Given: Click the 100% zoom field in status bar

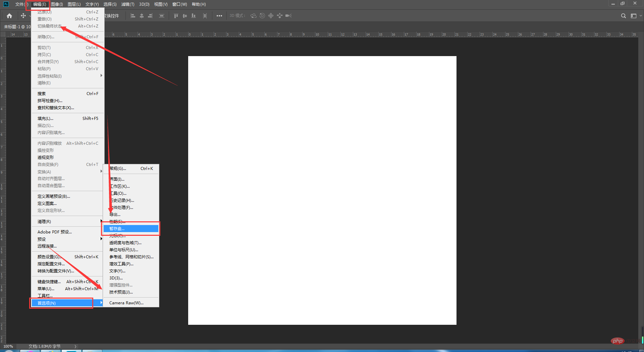Looking at the screenshot, I should (8, 346).
